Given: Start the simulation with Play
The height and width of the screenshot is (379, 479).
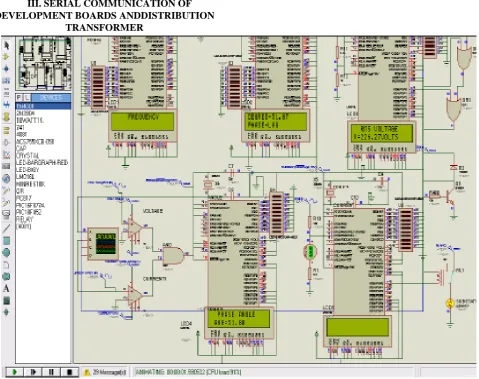Looking at the screenshot, I should click(x=14, y=372).
